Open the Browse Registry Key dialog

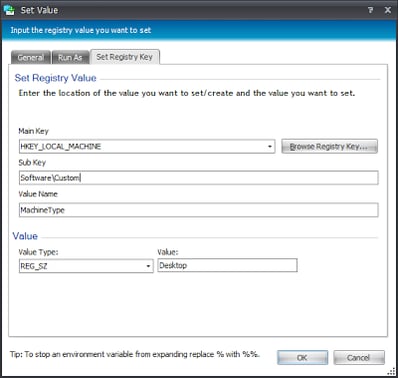329,146
